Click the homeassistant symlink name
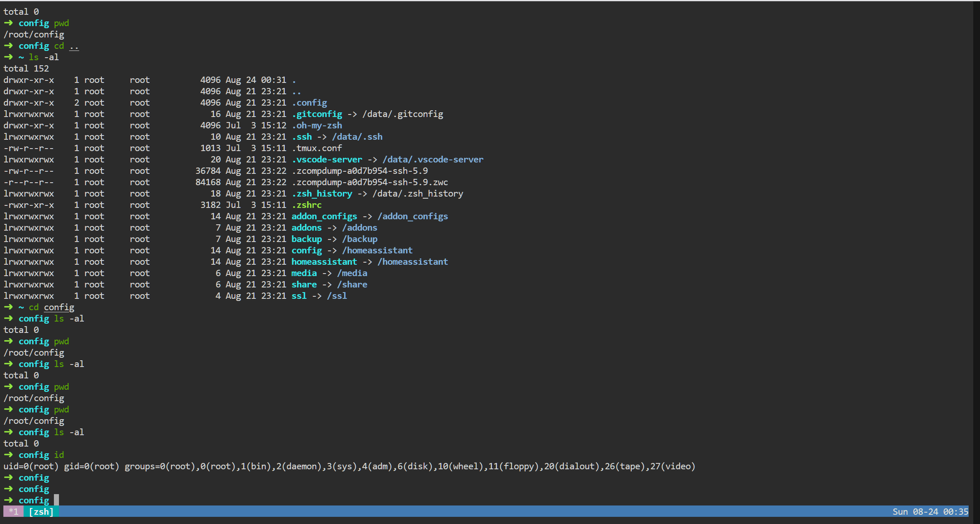 pos(324,262)
